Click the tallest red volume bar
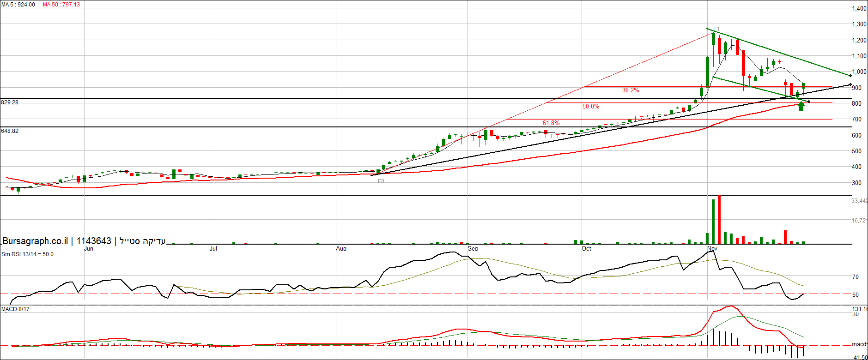Screen dimensions: 868x360 [719, 219]
